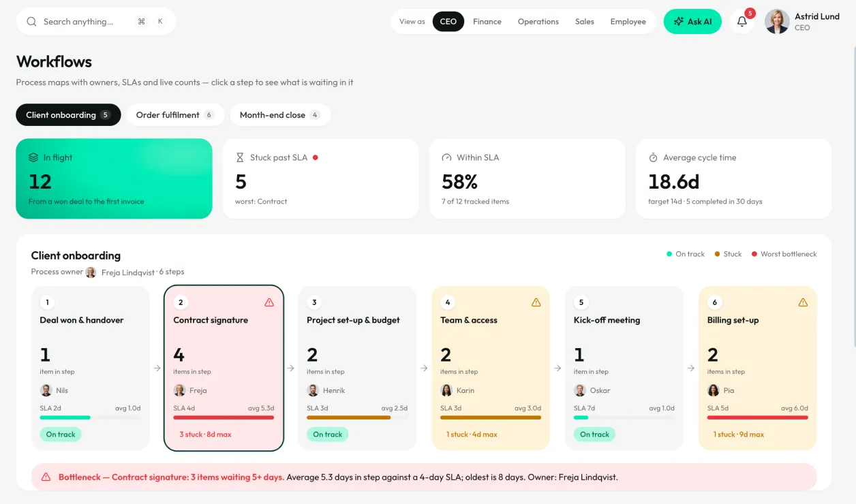Open the notifications bell
The width and height of the screenshot is (856, 504).
point(742,22)
